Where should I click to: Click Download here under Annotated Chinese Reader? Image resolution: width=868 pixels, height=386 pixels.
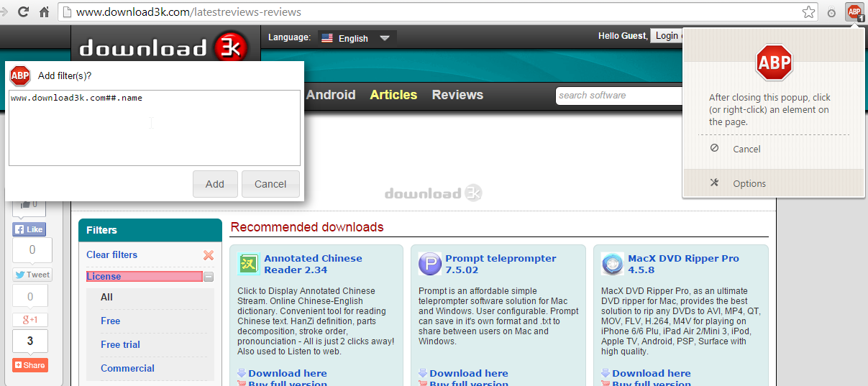[288, 373]
